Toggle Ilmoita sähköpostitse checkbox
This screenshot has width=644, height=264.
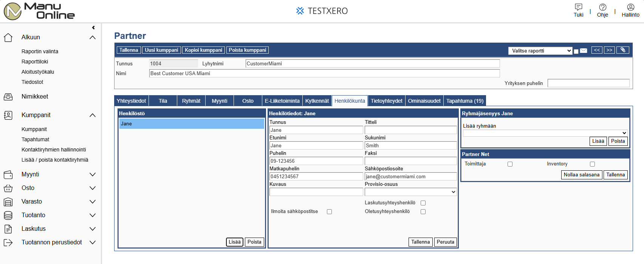pos(329,212)
